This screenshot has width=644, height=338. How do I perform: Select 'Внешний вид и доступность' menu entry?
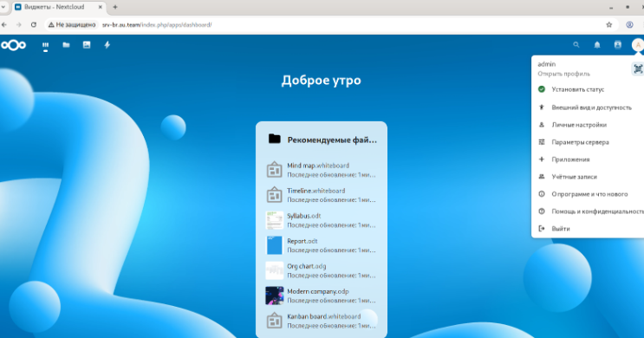[588, 107]
